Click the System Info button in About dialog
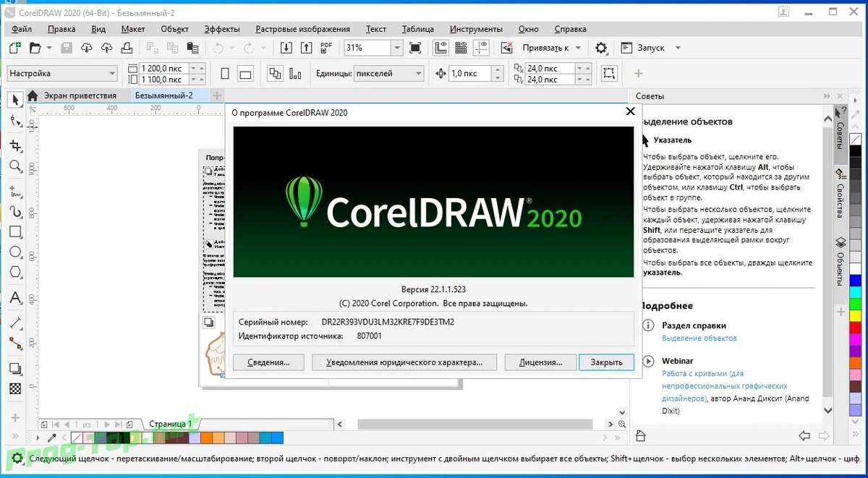 [268, 362]
